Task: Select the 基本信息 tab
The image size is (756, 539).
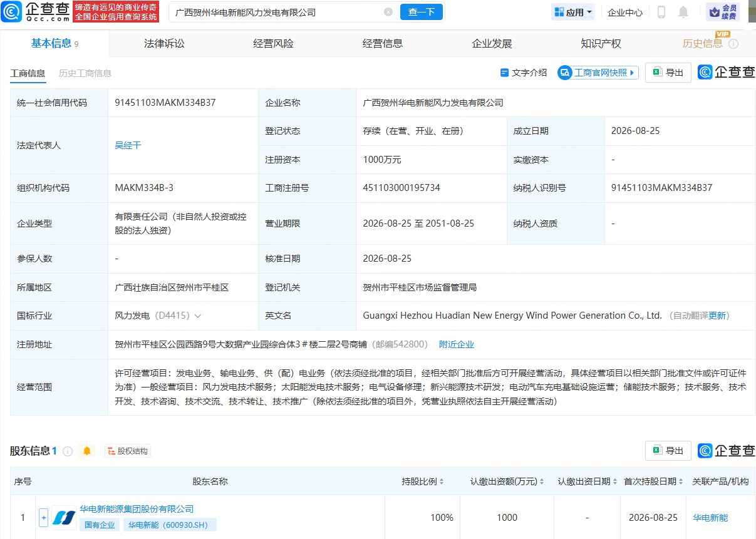Action: tap(54, 43)
